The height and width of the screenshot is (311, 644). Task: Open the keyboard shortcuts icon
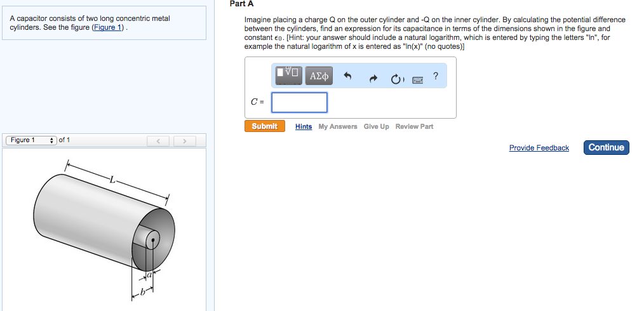click(x=418, y=80)
